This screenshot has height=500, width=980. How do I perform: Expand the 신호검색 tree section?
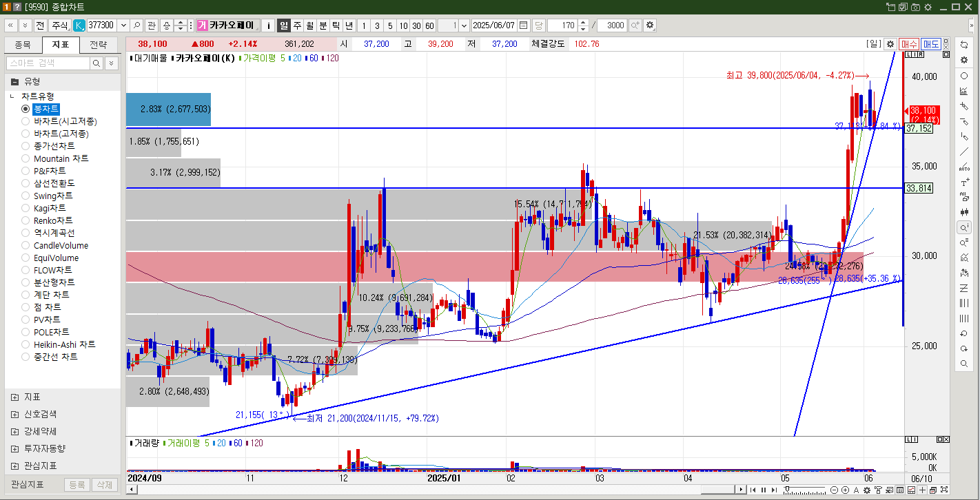[14, 415]
